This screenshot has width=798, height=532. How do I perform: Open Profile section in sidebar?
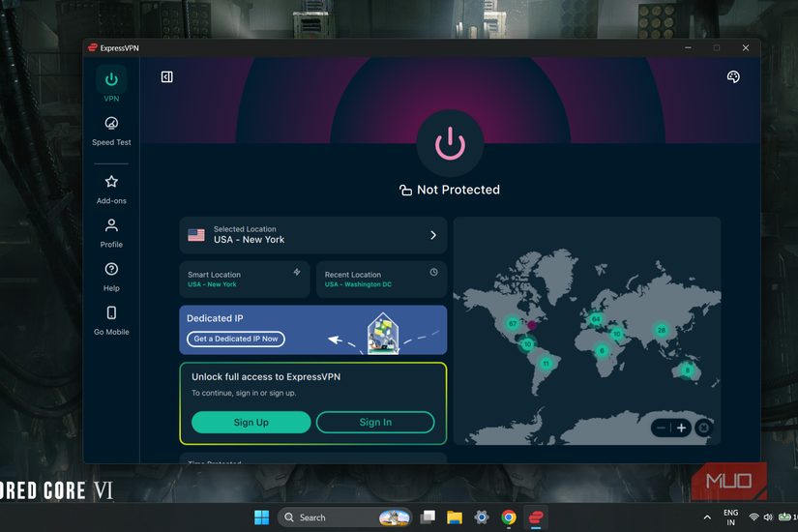coord(111,233)
